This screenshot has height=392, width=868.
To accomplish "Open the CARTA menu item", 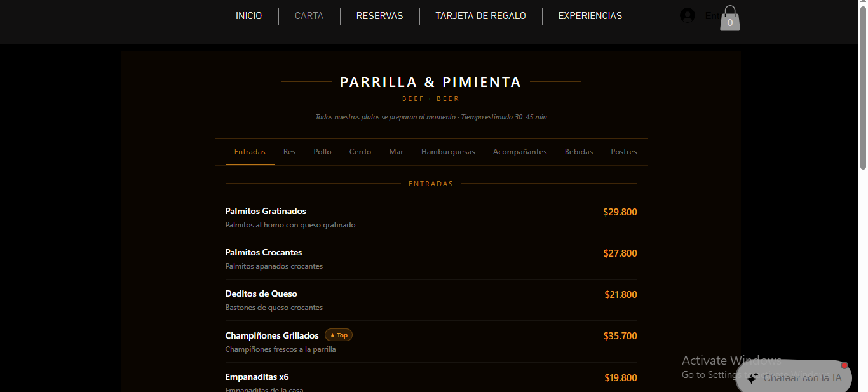I will pyautogui.click(x=309, y=16).
